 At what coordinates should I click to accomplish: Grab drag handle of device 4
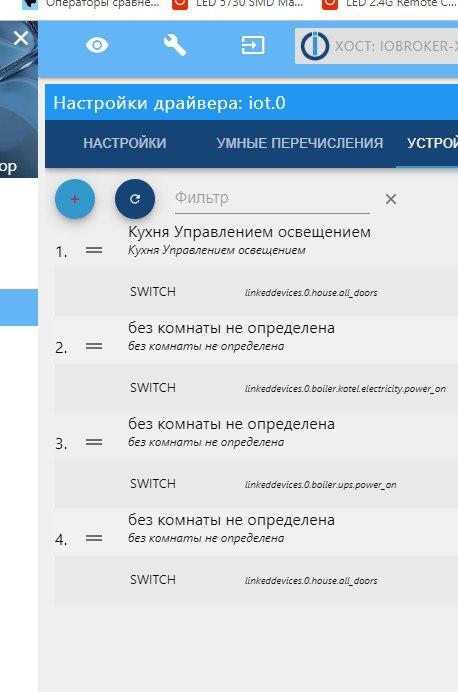(94, 538)
